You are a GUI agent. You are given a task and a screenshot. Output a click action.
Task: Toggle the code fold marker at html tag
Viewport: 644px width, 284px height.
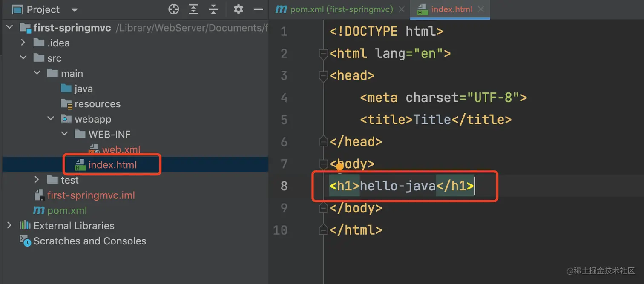pyautogui.click(x=323, y=54)
